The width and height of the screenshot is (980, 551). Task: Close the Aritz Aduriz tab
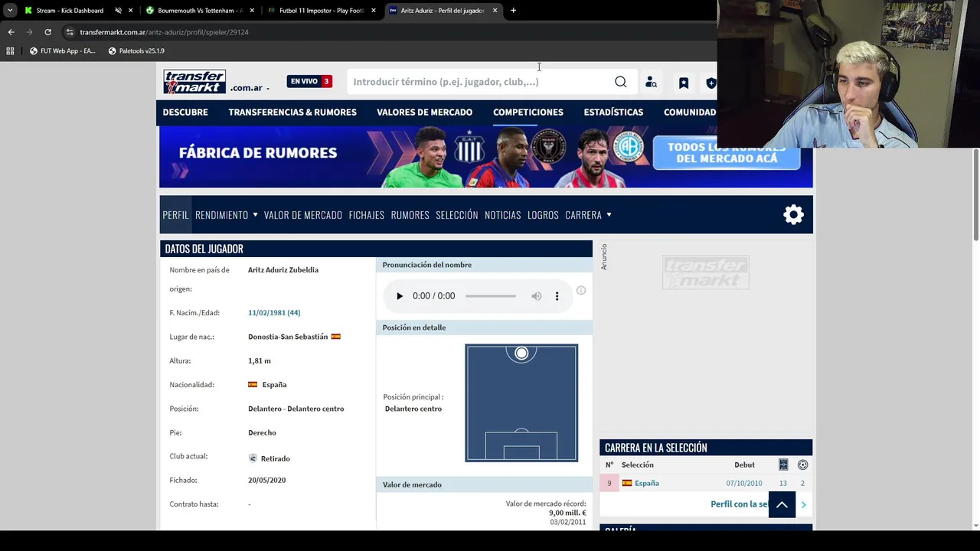495,11
